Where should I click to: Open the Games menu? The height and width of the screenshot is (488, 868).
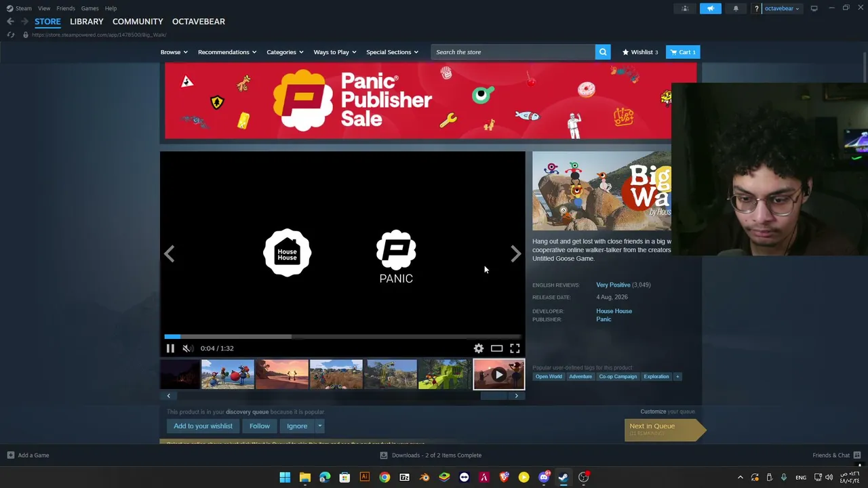pos(90,8)
